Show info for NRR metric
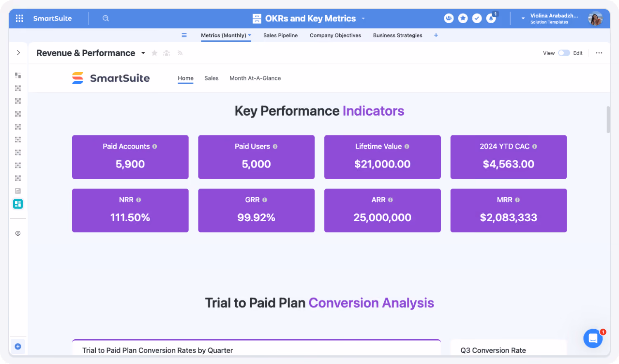Viewport: 619px width, 364px height. (139, 200)
